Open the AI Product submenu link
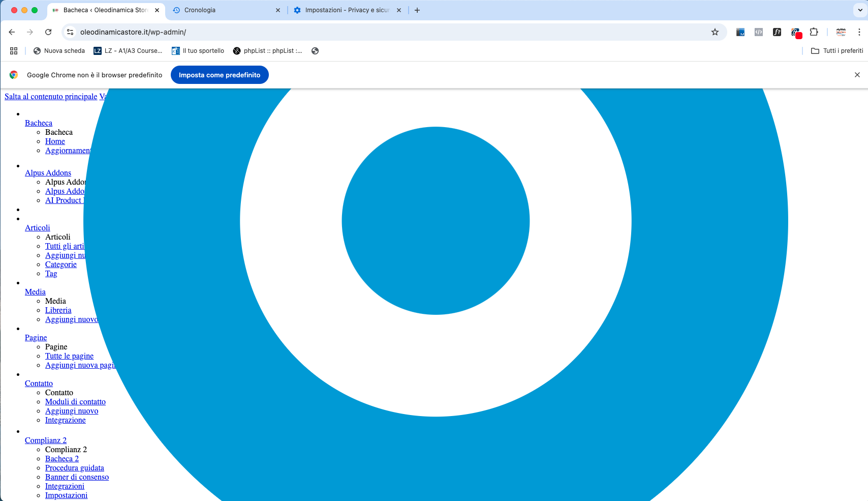 64,200
